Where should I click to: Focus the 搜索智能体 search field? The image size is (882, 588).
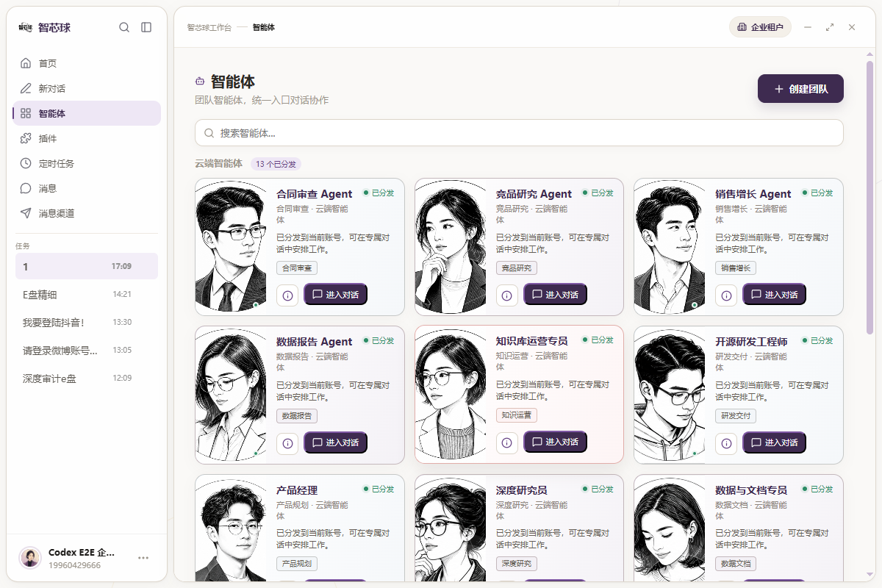point(519,133)
